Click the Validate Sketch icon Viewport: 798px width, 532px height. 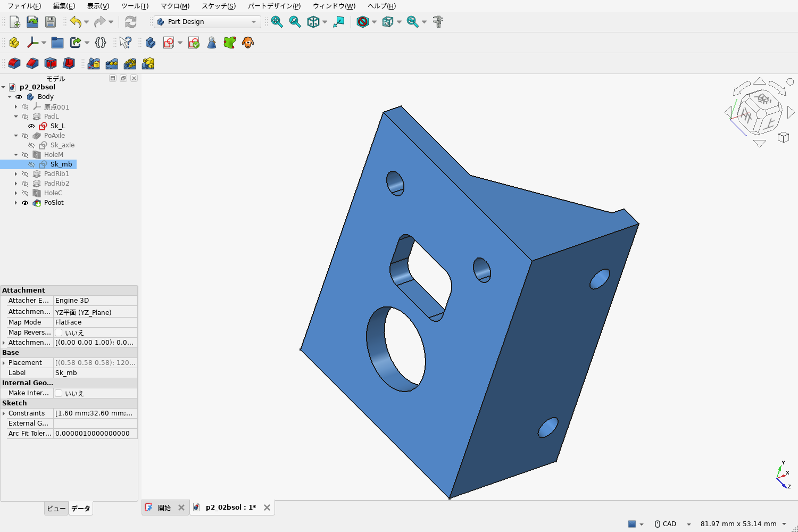[x=194, y=43]
